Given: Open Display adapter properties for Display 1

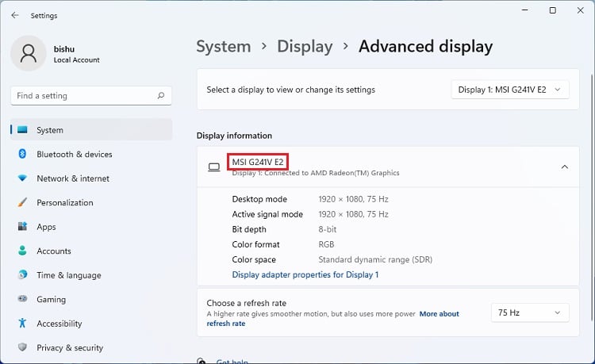Looking at the screenshot, I should (x=305, y=274).
